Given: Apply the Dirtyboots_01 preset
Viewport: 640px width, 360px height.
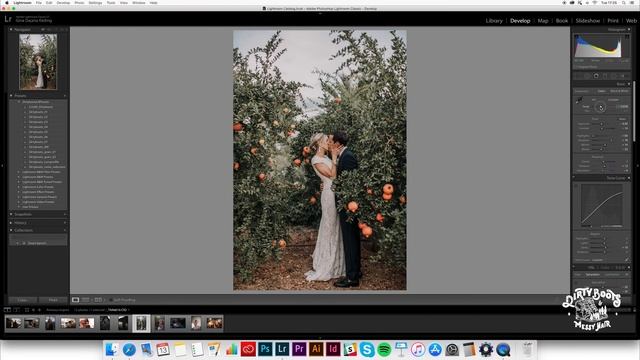Looking at the screenshot, I should [x=38, y=112].
